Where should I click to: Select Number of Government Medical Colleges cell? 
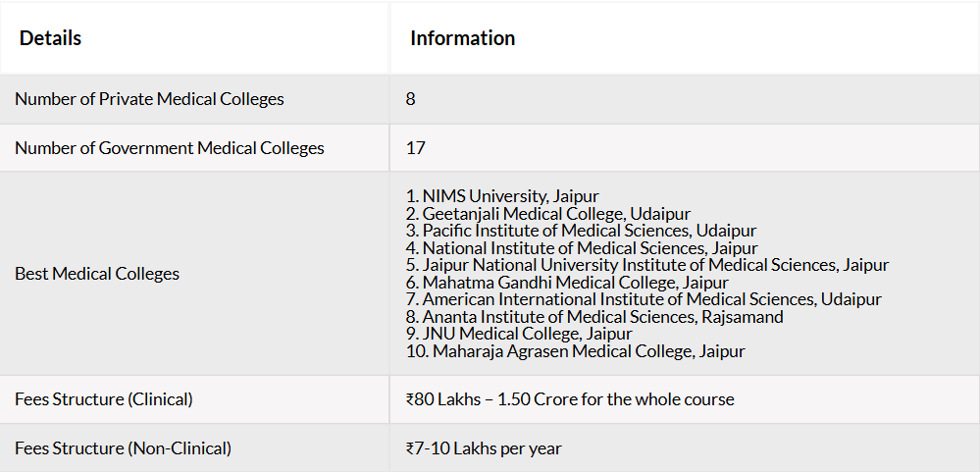coord(194,148)
